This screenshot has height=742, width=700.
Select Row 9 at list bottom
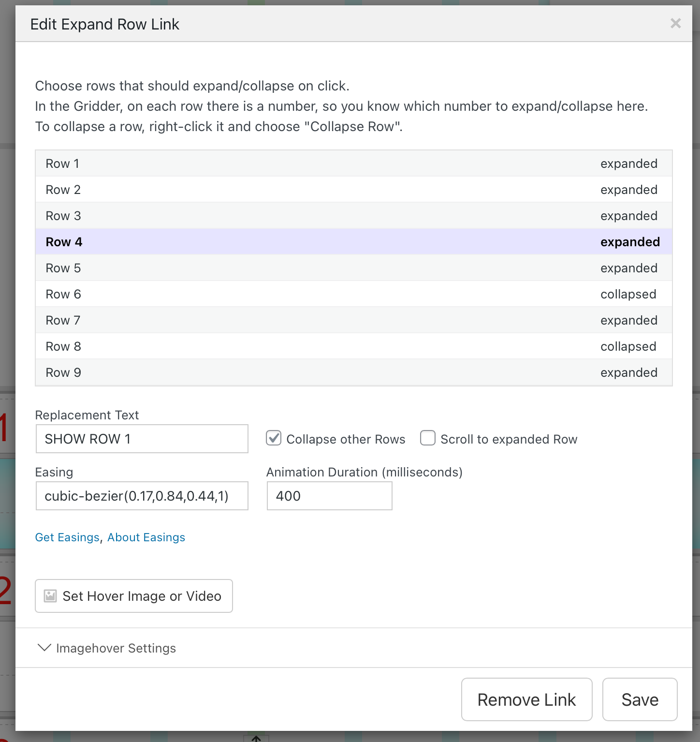point(353,372)
